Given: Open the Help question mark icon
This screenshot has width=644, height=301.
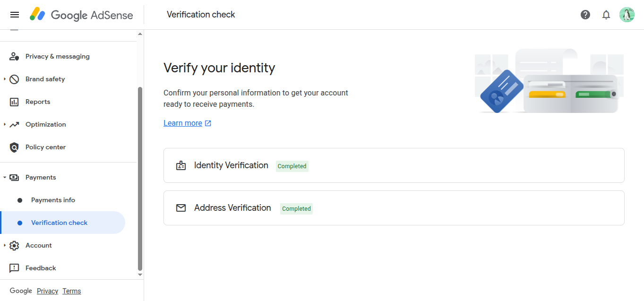Looking at the screenshot, I should tap(585, 15).
